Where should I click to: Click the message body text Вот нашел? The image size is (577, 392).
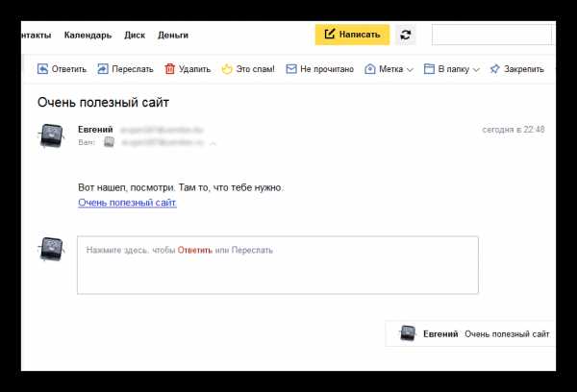pos(181,187)
